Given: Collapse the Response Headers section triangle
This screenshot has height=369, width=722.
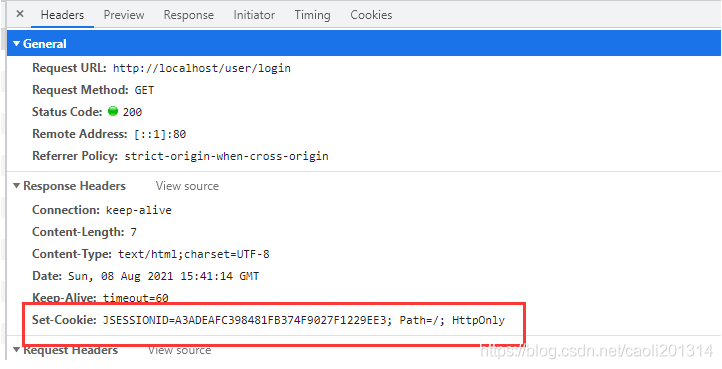Looking at the screenshot, I should [x=17, y=186].
